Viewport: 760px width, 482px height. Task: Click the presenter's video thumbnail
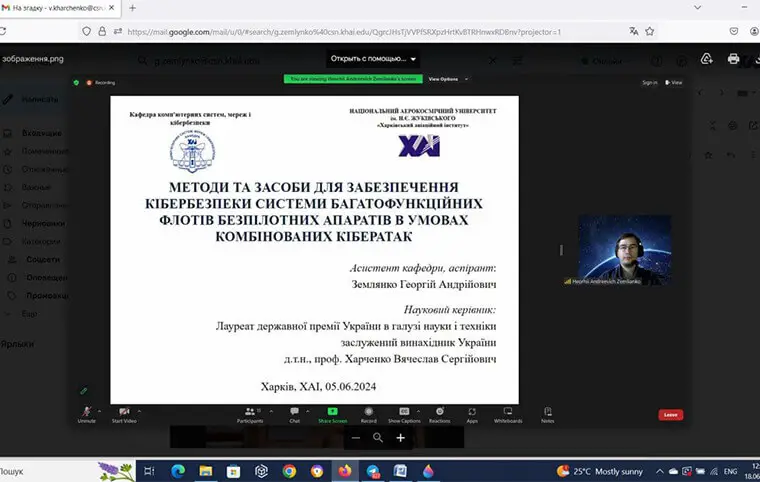point(624,250)
